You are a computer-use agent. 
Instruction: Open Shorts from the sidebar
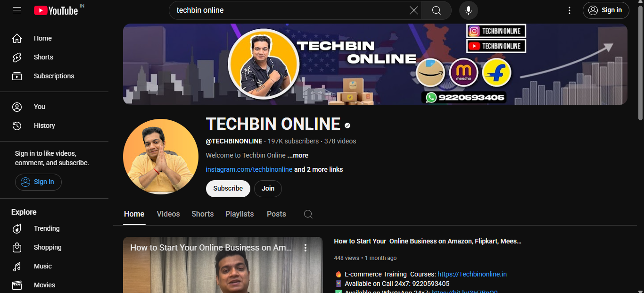coord(43,57)
